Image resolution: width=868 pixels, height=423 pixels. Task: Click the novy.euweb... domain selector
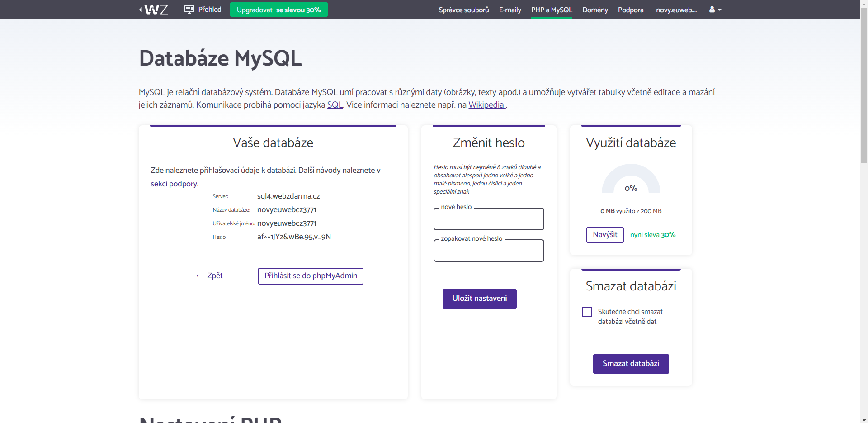[676, 10]
